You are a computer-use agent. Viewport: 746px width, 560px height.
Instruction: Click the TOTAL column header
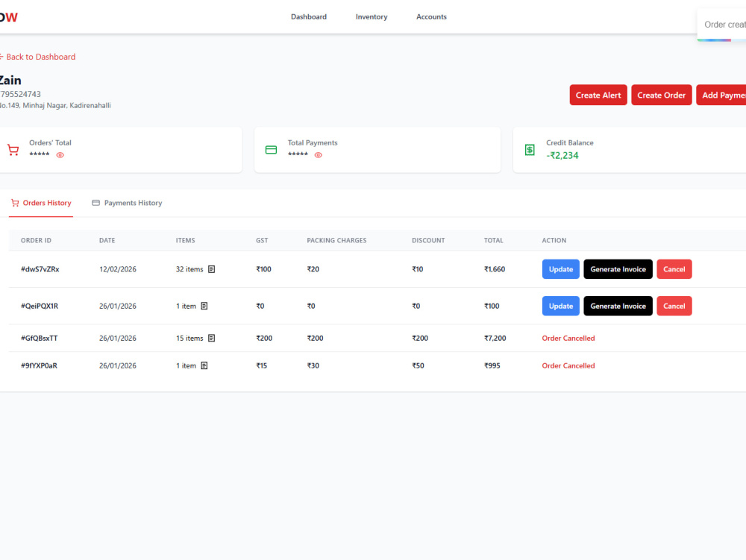point(493,241)
